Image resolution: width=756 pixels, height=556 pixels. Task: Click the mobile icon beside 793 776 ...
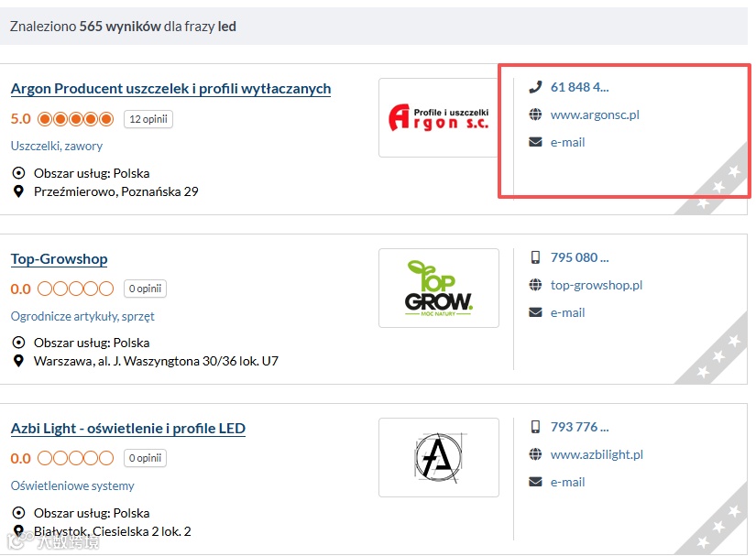click(x=535, y=427)
